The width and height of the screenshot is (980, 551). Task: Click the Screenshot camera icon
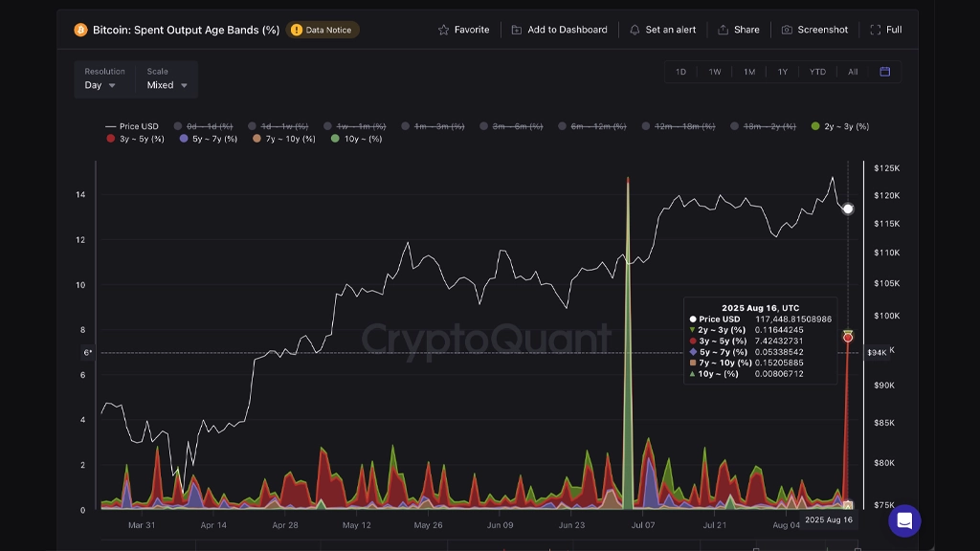click(787, 30)
